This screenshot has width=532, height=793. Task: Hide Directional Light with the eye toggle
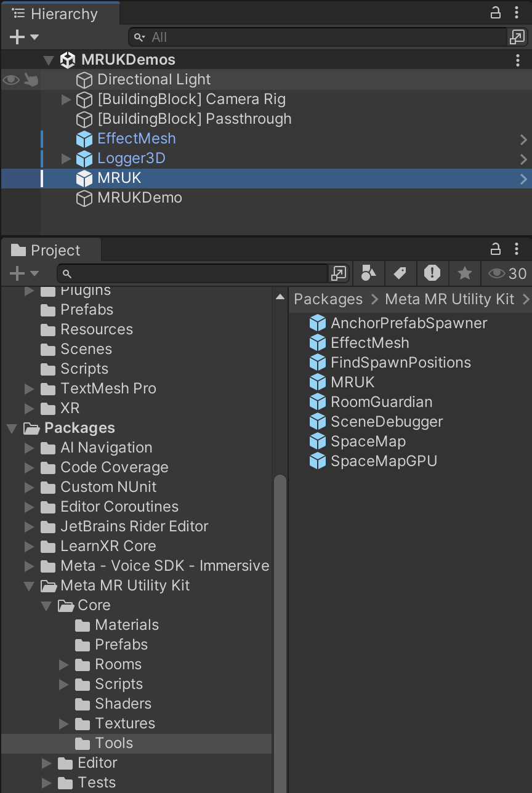click(10, 79)
